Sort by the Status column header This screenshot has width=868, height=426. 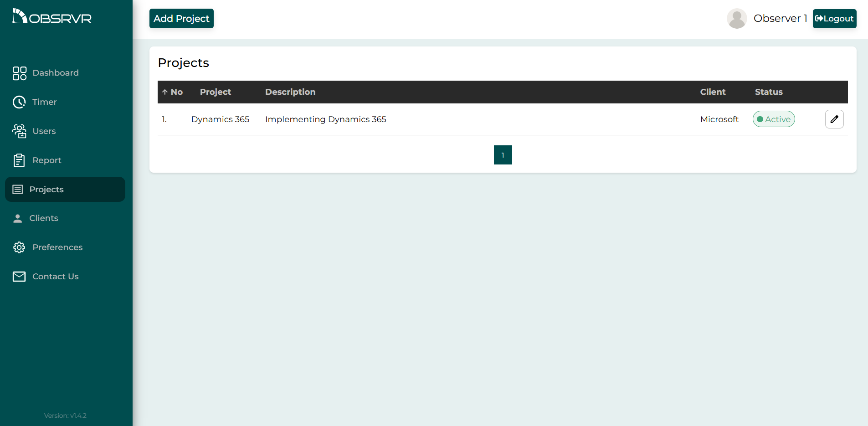coord(768,92)
